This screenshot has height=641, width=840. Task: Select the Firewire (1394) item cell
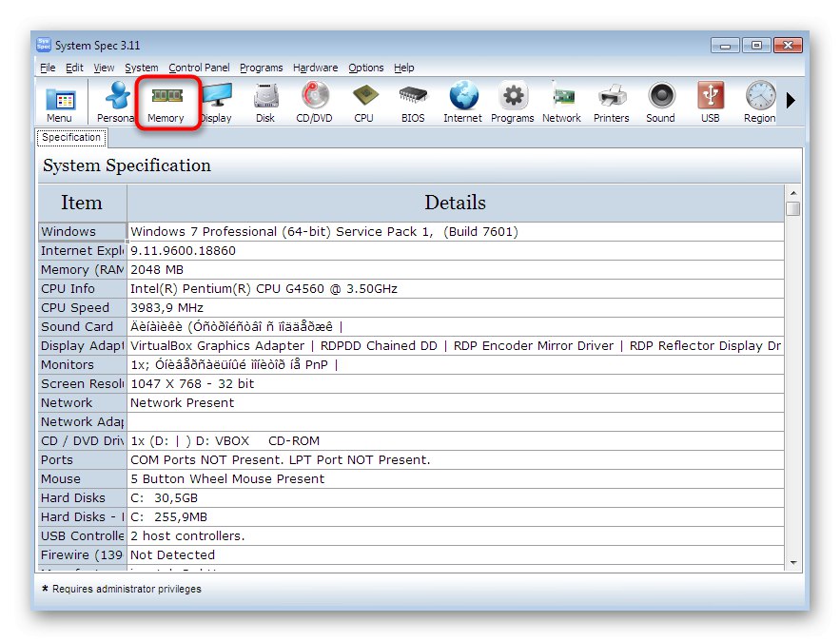[x=82, y=554]
